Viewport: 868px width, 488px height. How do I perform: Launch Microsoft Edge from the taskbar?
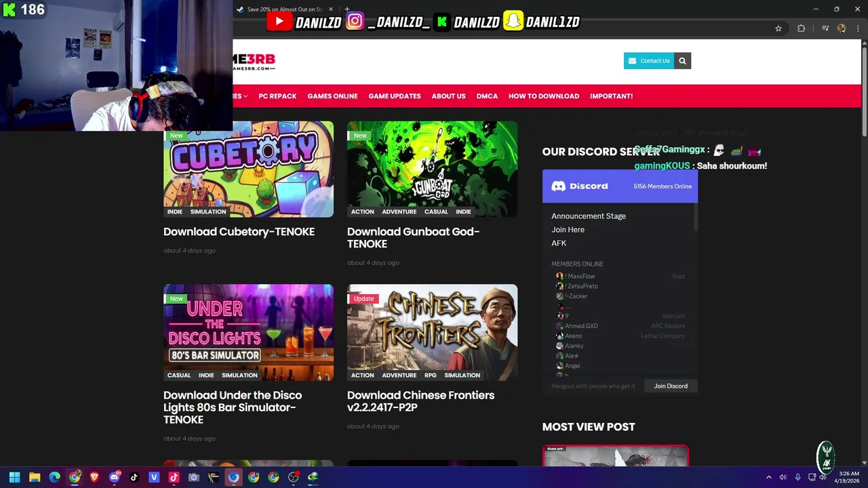tap(55, 477)
